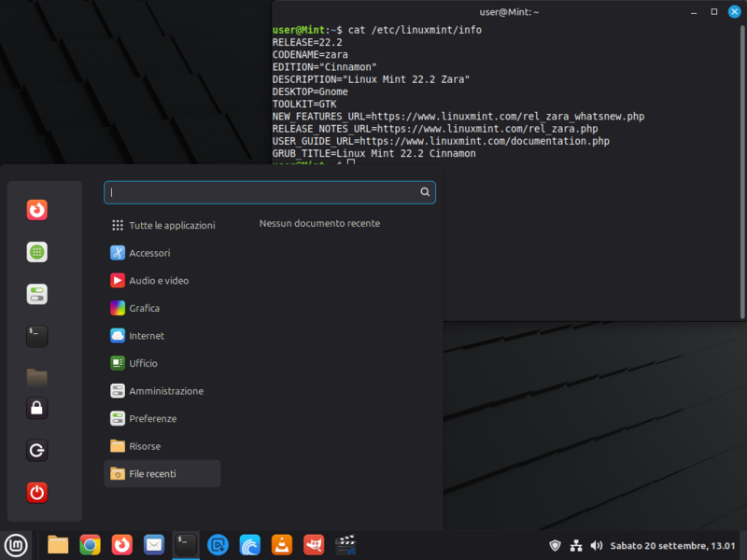Select the Accessori category
Screen dimensions: 747x560
[x=151, y=252]
